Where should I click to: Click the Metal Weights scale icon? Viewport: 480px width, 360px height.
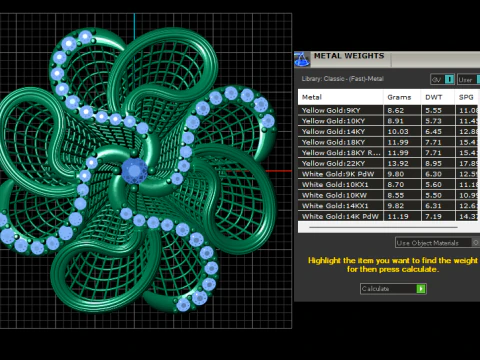click(302, 59)
